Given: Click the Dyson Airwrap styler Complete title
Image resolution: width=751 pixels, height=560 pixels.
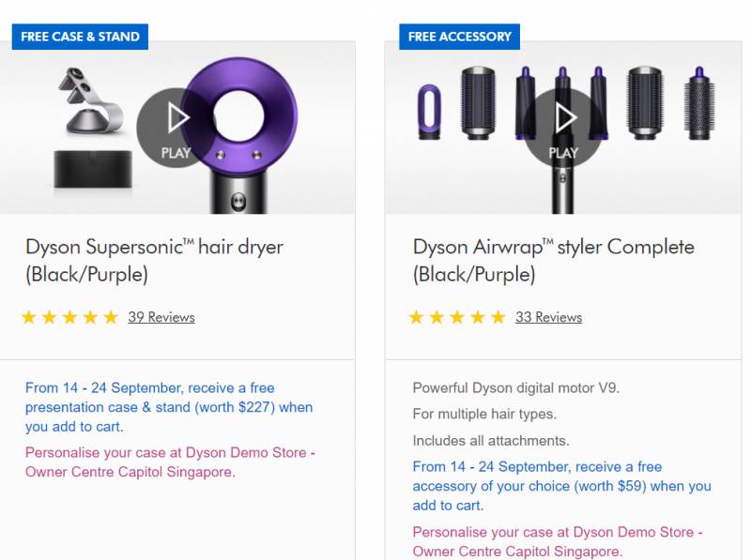Looking at the screenshot, I should pyautogui.click(x=553, y=260).
